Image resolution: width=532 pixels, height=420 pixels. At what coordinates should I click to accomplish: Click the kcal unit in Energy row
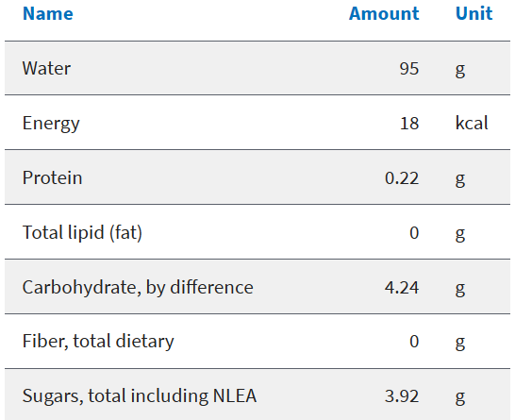(472, 123)
